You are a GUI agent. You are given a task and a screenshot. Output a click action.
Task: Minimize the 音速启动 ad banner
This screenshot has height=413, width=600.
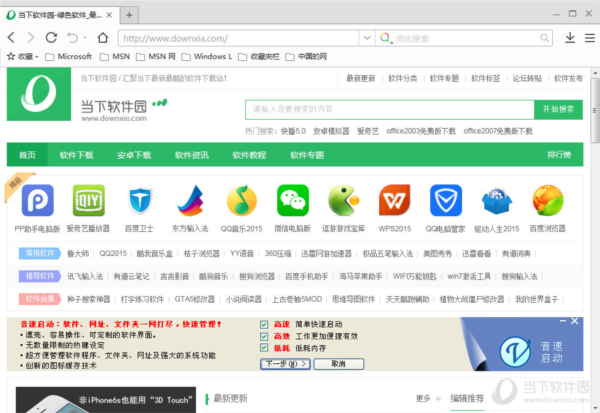(x=562, y=321)
